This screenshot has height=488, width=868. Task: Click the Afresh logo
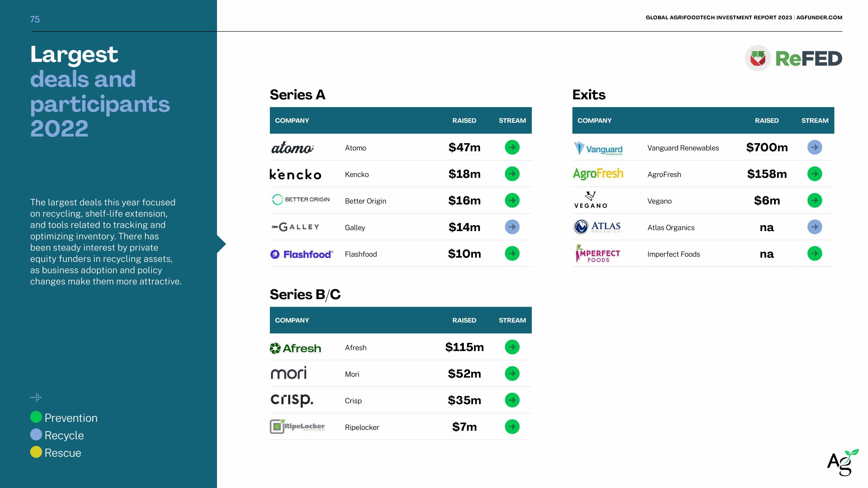coord(295,348)
